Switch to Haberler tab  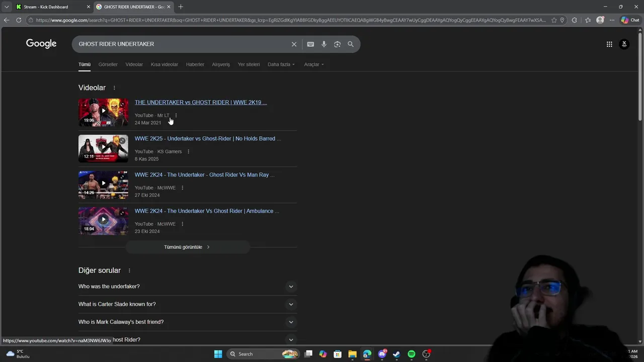click(x=195, y=64)
